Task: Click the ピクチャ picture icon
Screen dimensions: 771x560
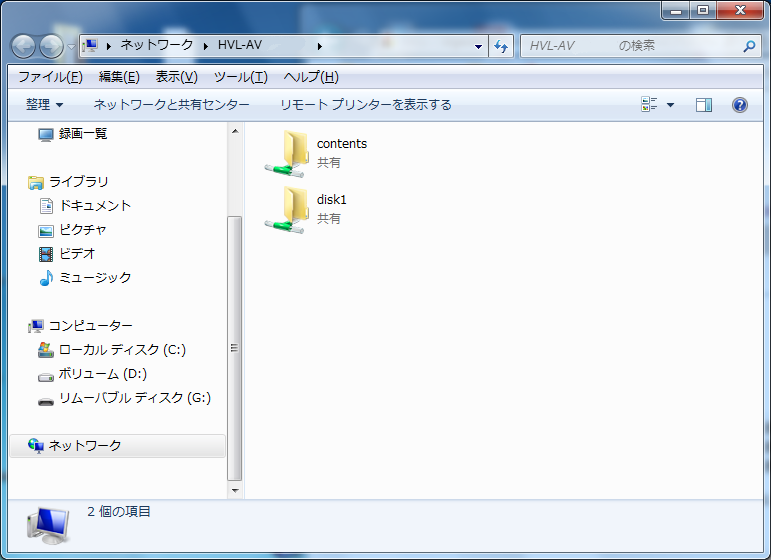Action: coord(46,231)
